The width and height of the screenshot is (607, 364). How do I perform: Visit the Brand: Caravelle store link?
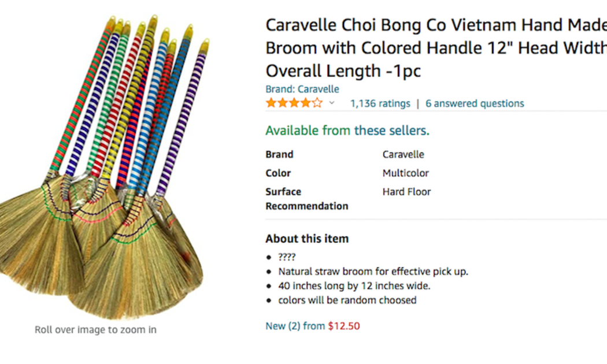tap(302, 89)
